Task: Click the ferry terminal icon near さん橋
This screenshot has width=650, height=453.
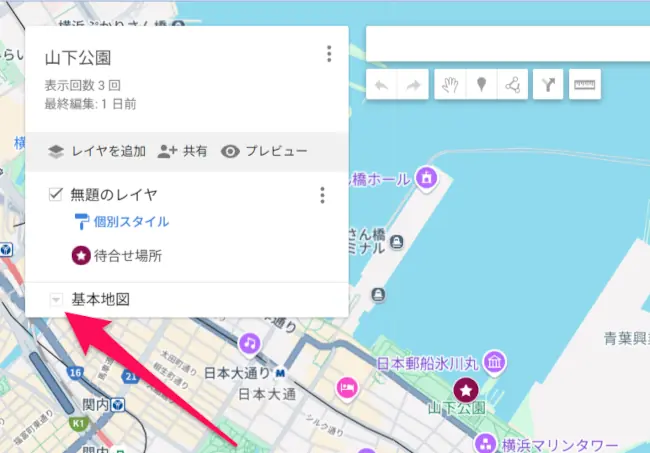Action: (x=397, y=242)
